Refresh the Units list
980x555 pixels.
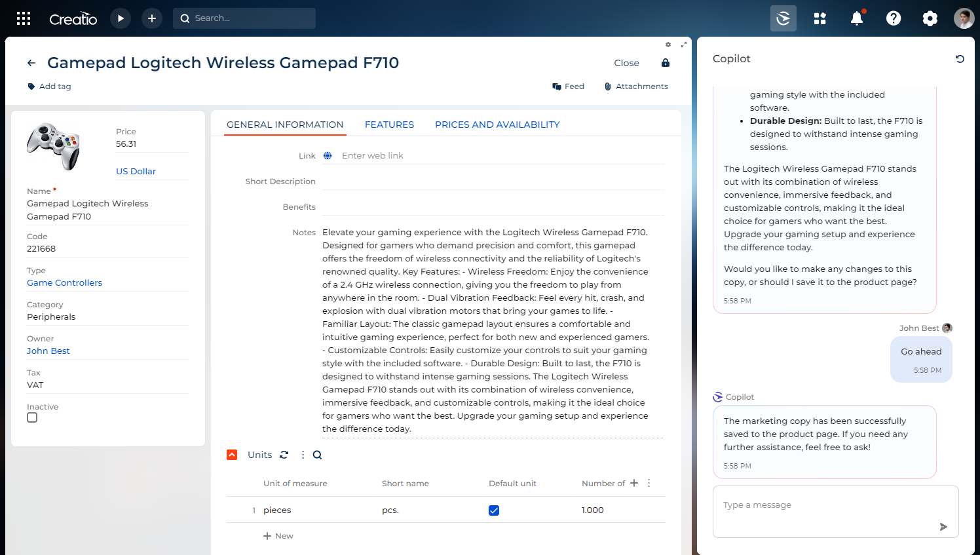(284, 455)
